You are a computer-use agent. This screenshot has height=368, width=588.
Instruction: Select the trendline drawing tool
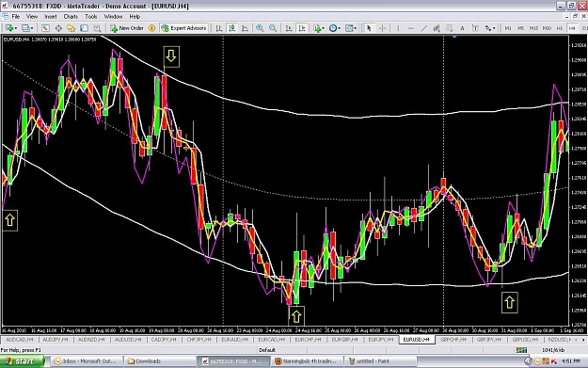coord(423,28)
